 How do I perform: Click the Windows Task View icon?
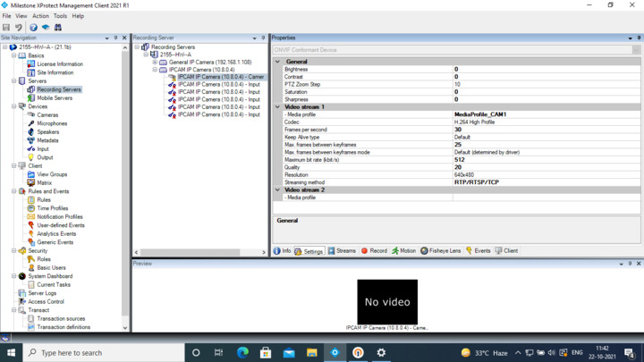pyautogui.click(x=218, y=353)
